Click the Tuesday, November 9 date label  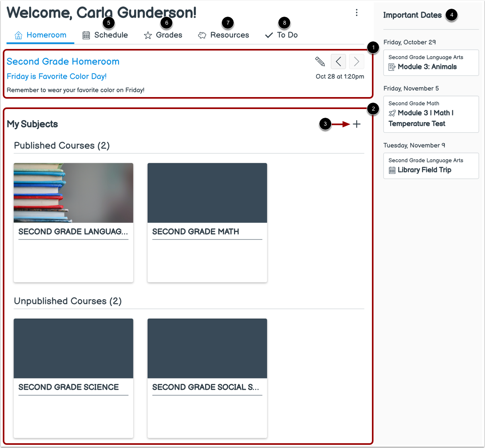click(414, 145)
